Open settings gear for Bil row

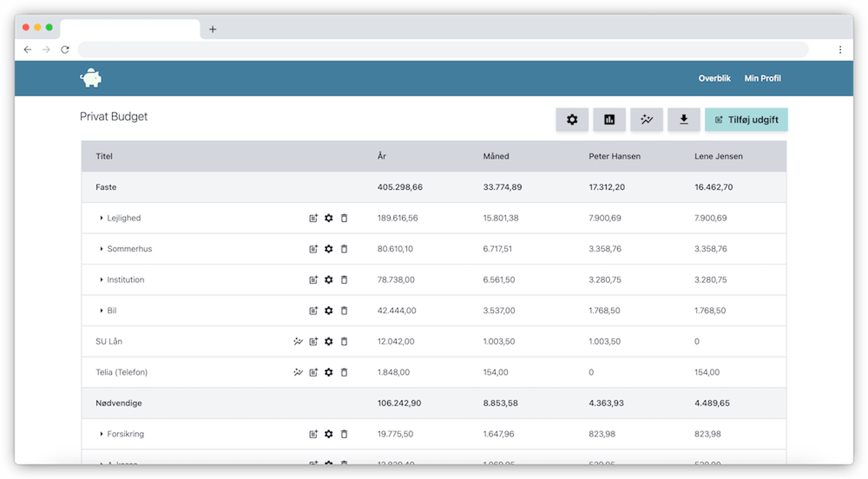(329, 311)
